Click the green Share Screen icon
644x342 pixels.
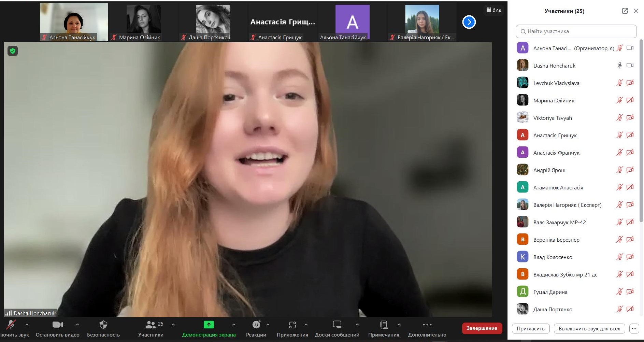209,325
